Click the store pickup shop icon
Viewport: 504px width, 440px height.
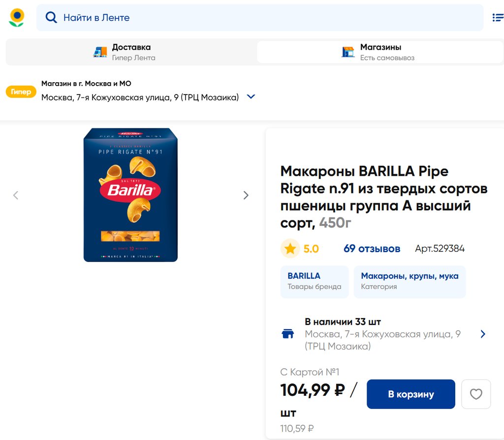coord(348,52)
